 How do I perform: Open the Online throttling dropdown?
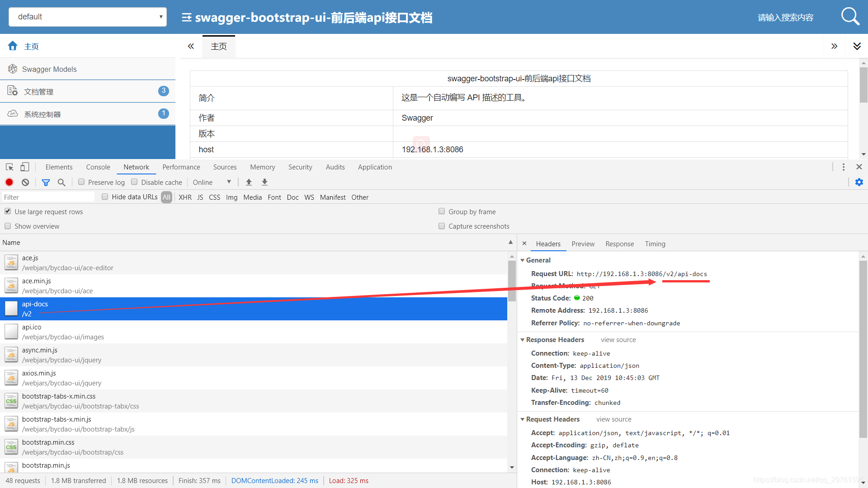point(212,182)
